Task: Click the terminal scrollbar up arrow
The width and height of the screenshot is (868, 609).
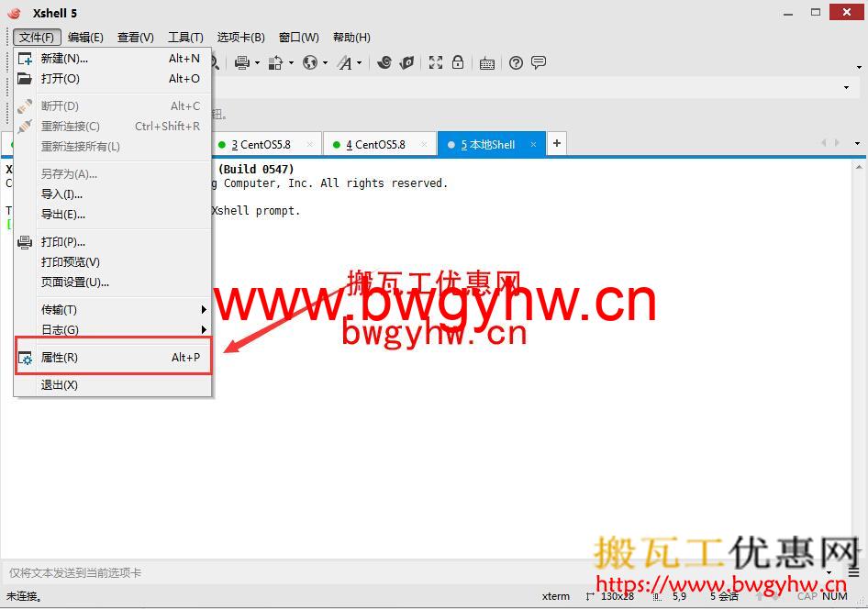Action: tap(859, 167)
